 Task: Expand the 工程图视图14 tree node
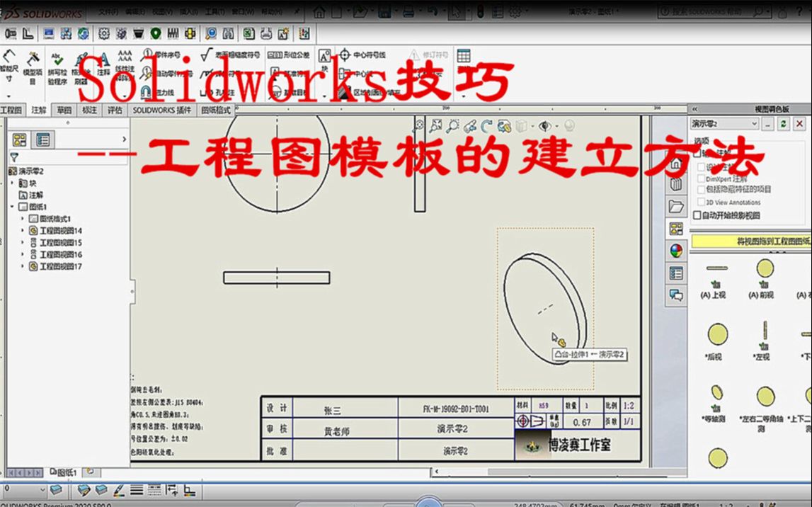[x=22, y=230]
